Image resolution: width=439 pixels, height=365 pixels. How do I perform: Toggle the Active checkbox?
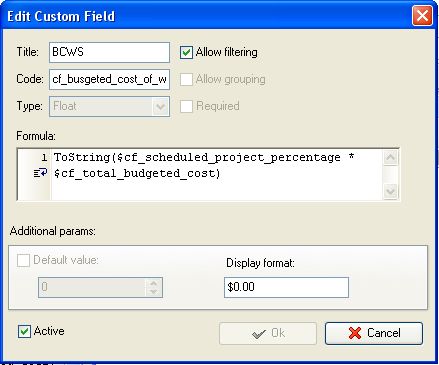(x=24, y=331)
